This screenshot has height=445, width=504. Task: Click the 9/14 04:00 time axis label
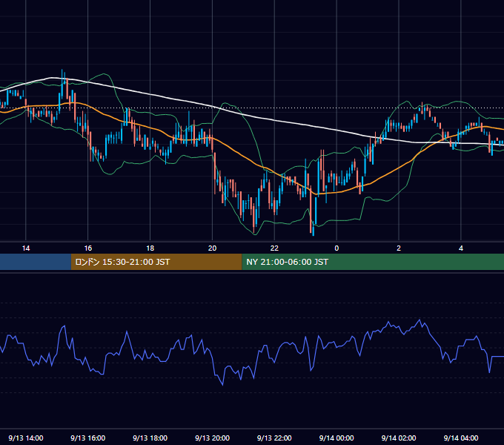461,438
